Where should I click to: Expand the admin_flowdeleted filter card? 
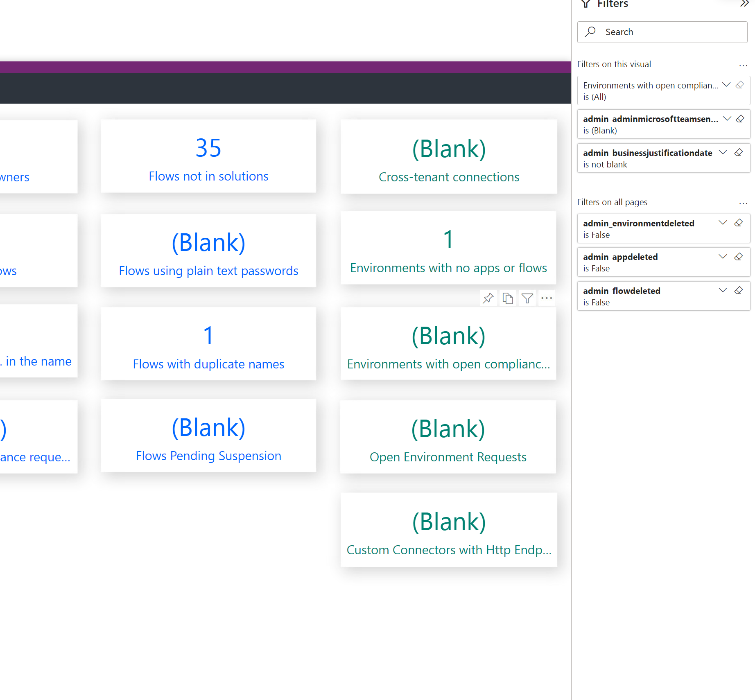coord(722,290)
